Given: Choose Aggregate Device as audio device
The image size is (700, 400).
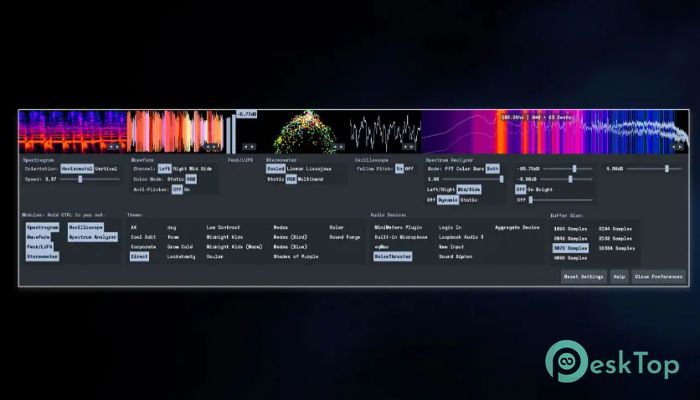Looking at the screenshot, I should tap(517, 228).
